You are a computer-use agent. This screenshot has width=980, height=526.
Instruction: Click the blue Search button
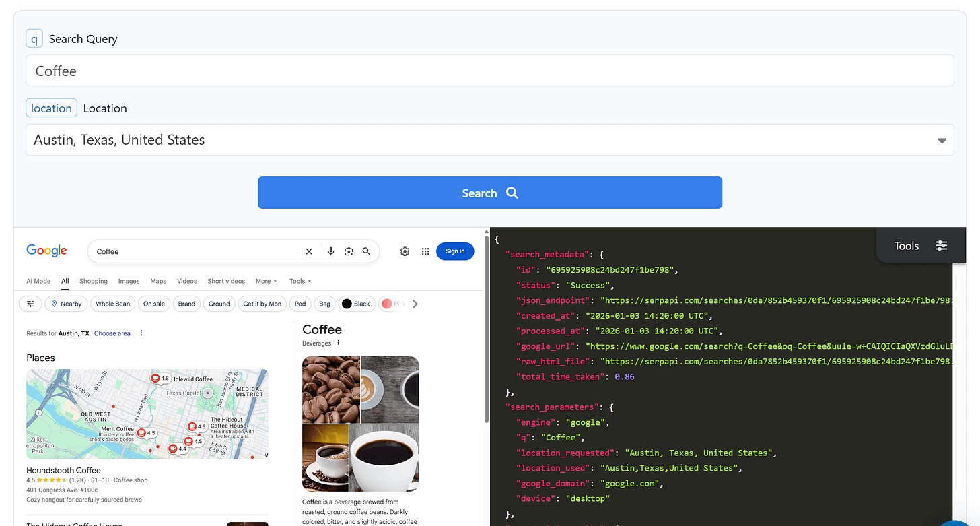490,193
